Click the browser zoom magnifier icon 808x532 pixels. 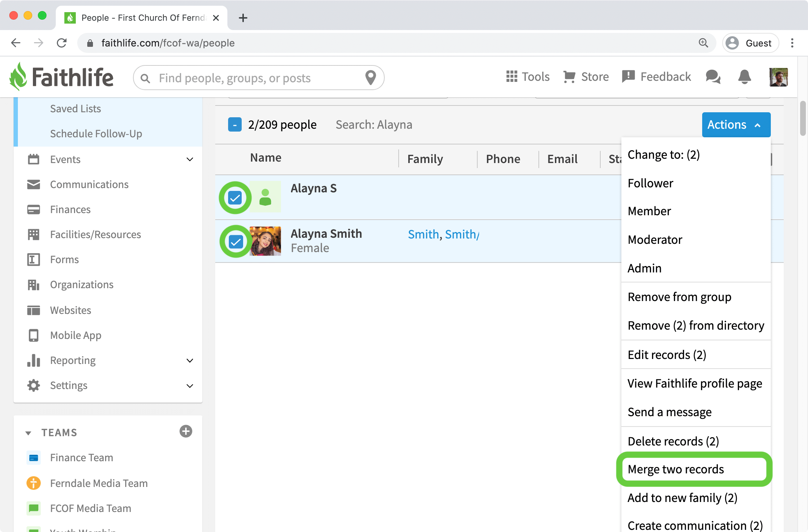(703, 43)
